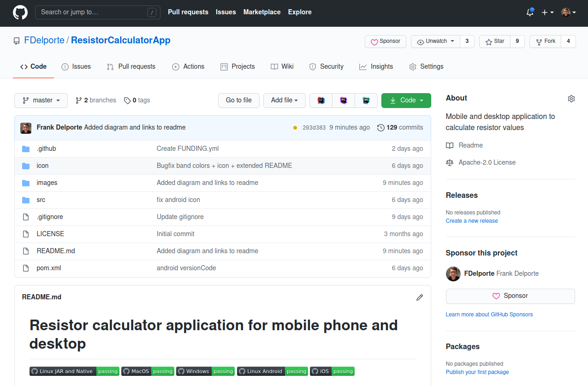Click the iOS passing badge

coord(332,371)
